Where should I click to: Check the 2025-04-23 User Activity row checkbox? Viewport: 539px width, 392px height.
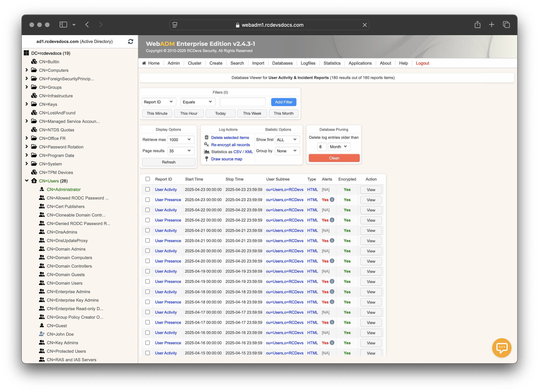148,189
